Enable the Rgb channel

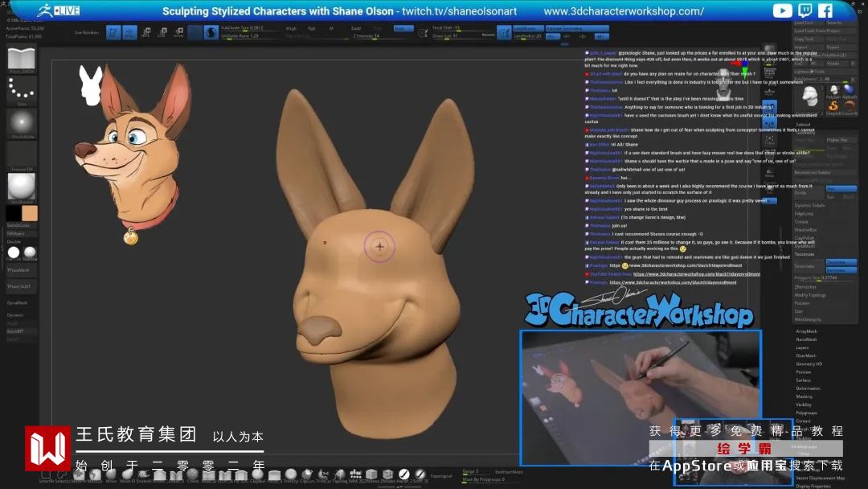click(312, 28)
